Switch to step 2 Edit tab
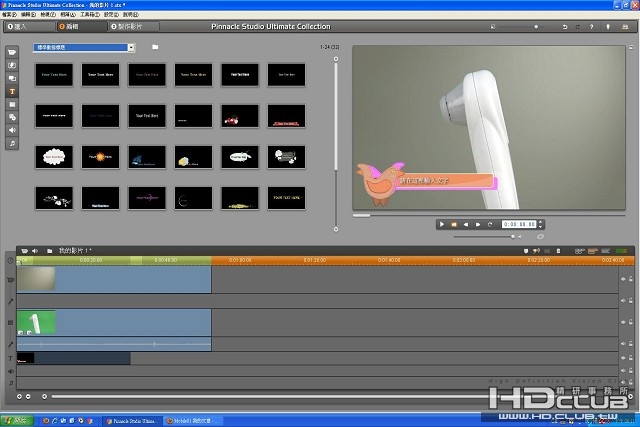 coord(82,27)
